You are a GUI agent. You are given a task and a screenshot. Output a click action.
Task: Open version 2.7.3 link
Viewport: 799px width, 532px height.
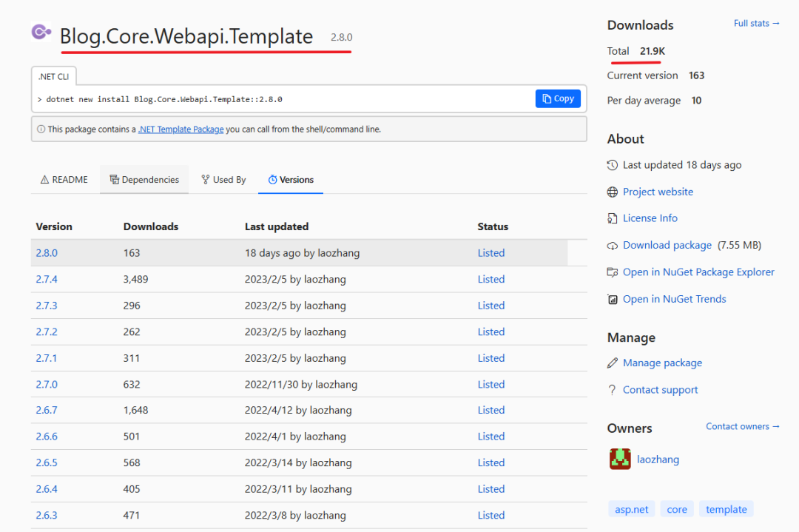[x=47, y=306]
